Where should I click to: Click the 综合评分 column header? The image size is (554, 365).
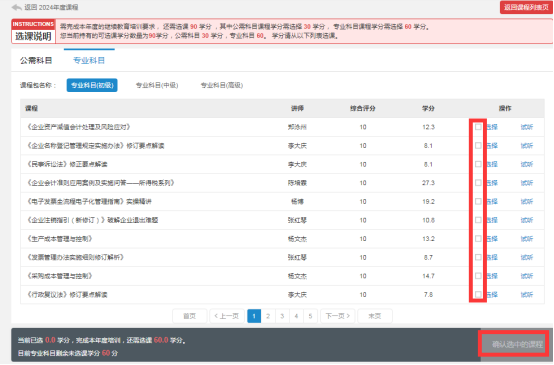coord(363,108)
